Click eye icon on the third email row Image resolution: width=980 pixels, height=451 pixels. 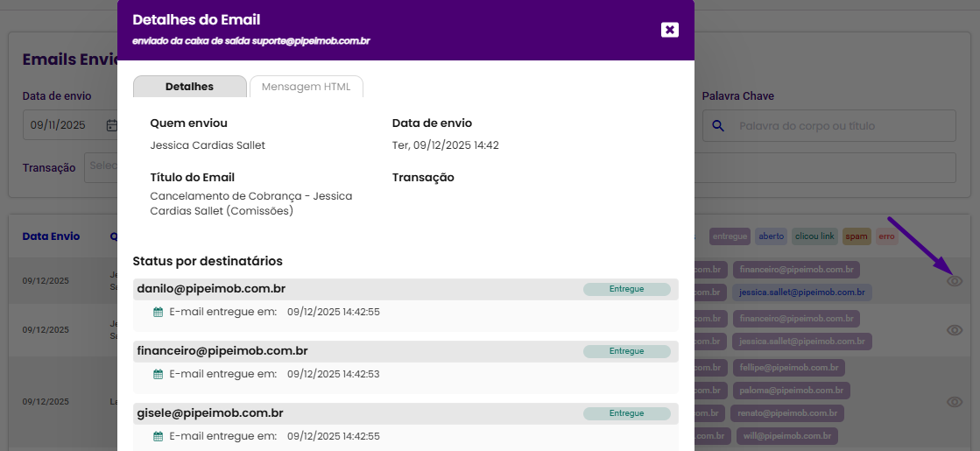click(x=955, y=402)
